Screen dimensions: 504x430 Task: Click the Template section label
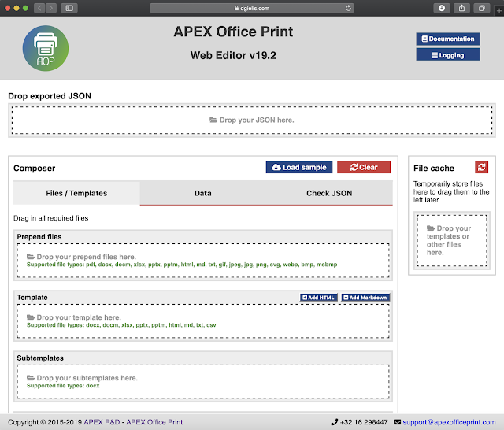click(32, 298)
